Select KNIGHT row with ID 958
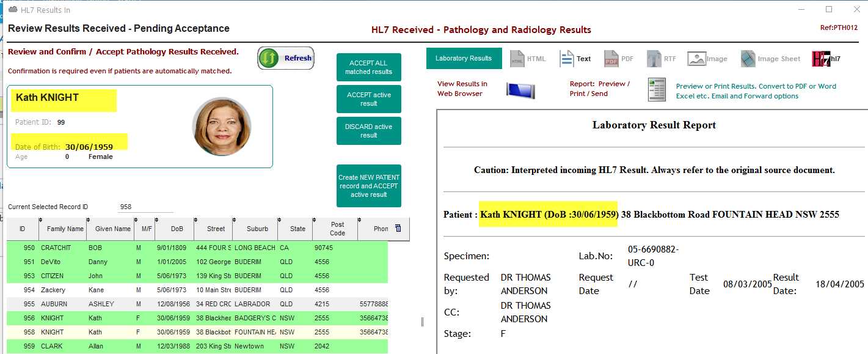 (x=197, y=333)
